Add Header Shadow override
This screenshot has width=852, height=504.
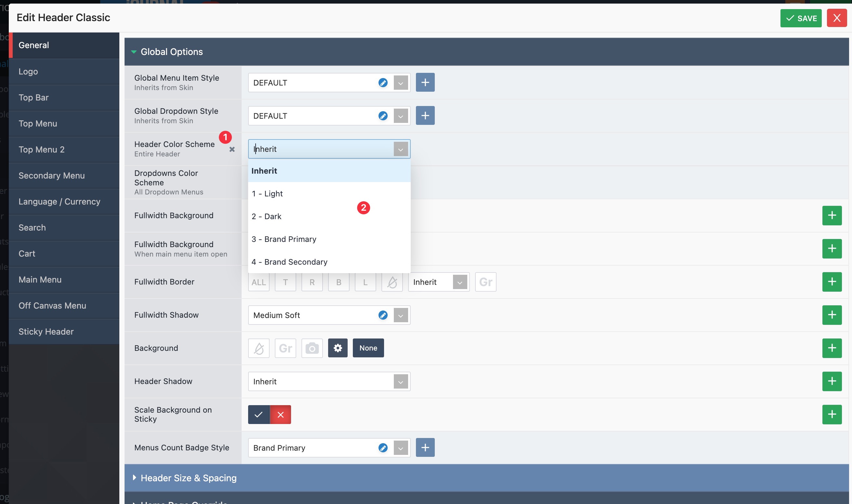(832, 381)
